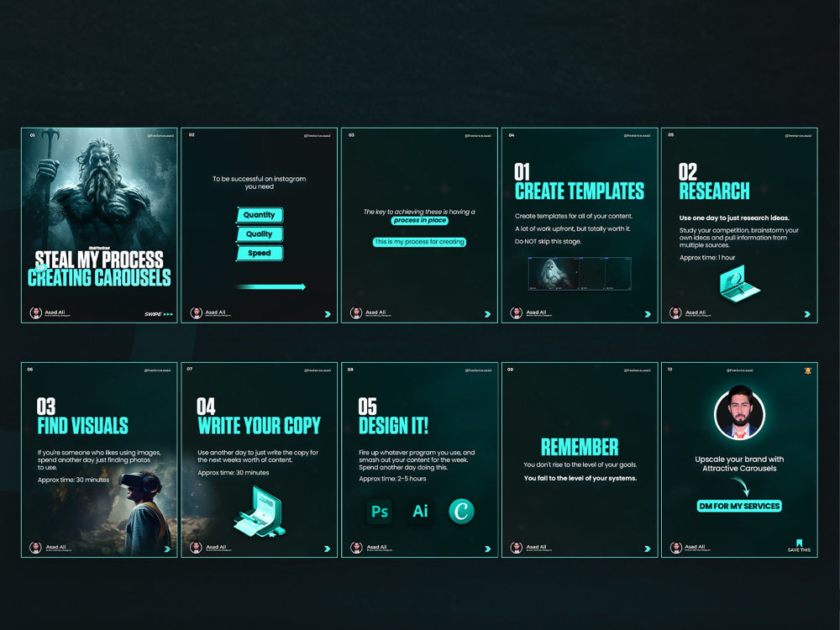
Task: Click the Quality pill
Action: click(260, 234)
